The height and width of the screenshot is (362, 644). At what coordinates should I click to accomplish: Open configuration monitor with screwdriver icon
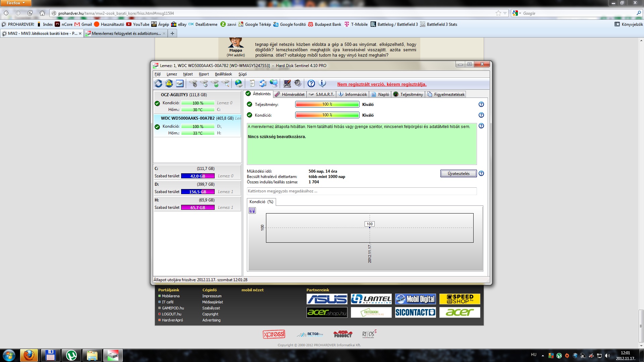click(287, 83)
